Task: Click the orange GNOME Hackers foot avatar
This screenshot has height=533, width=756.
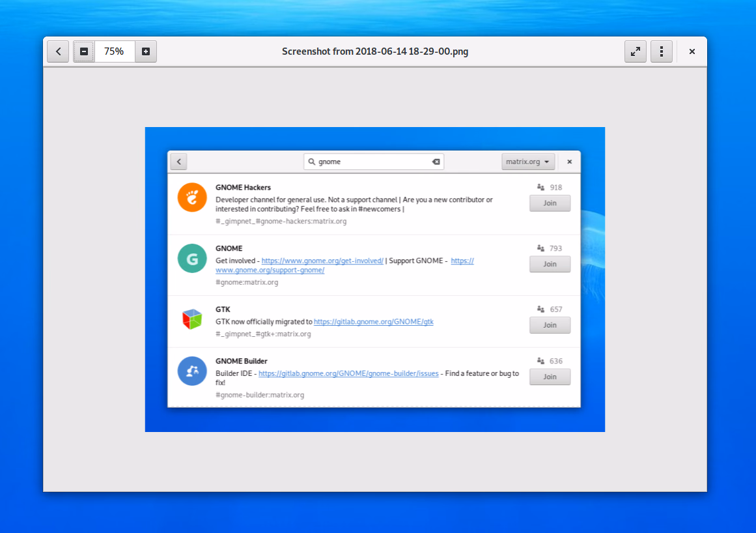Action: coord(192,197)
